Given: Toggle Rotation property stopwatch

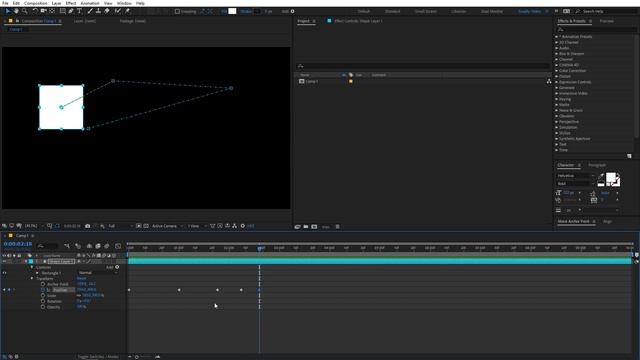Looking at the screenshot, I should [43, 301].
